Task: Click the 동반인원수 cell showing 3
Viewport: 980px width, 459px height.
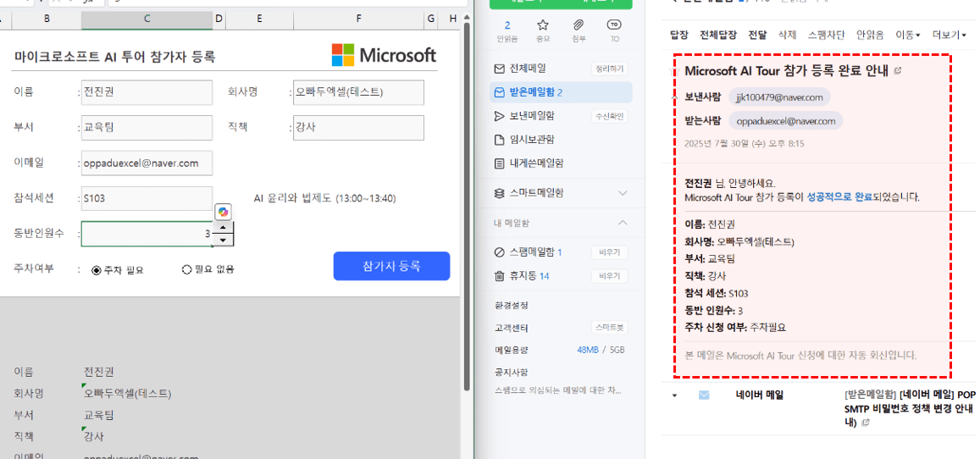Action: (x=147, y=235)
